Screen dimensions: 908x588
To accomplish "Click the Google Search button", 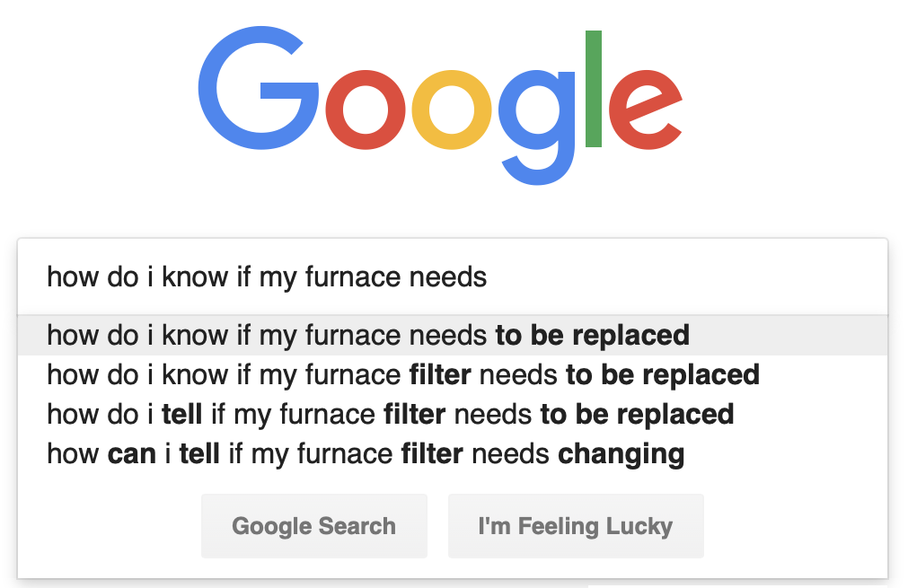I will coord(313,526).
